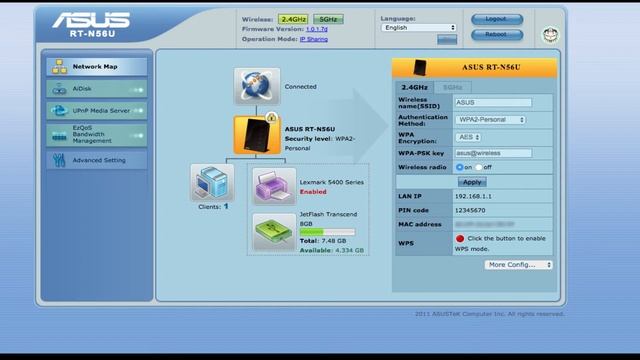Image resolution: width=640 pixels, height=360 pixels.
Task: Click the top-bar 5GHz wireless button
Action: click(328, 19)
